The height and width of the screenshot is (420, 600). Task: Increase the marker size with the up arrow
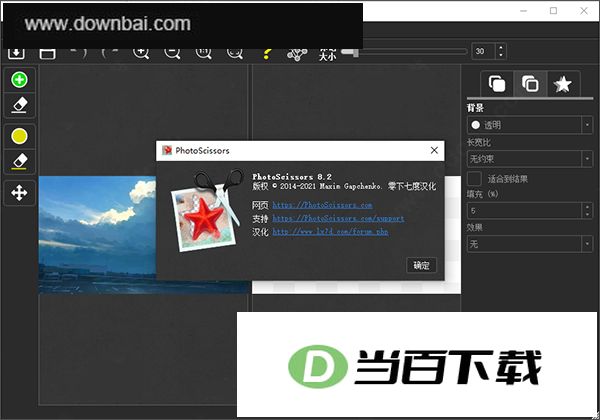coord(501,47)
